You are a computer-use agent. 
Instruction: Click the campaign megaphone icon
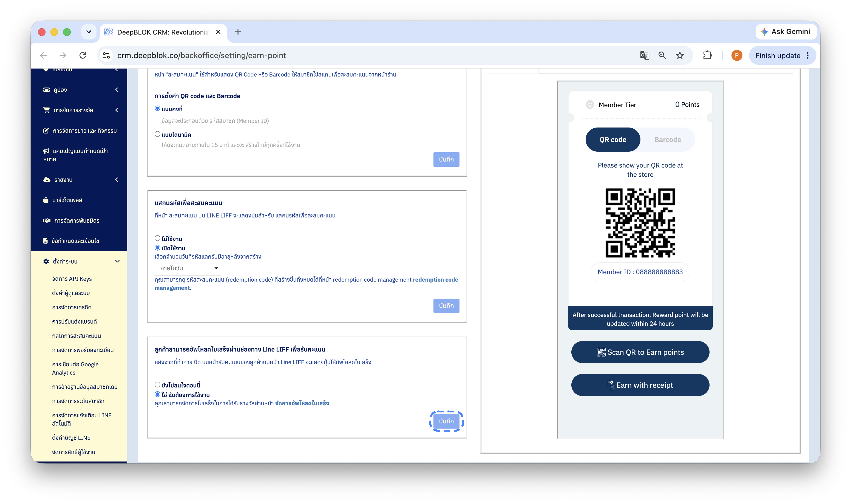coord(46,151)
